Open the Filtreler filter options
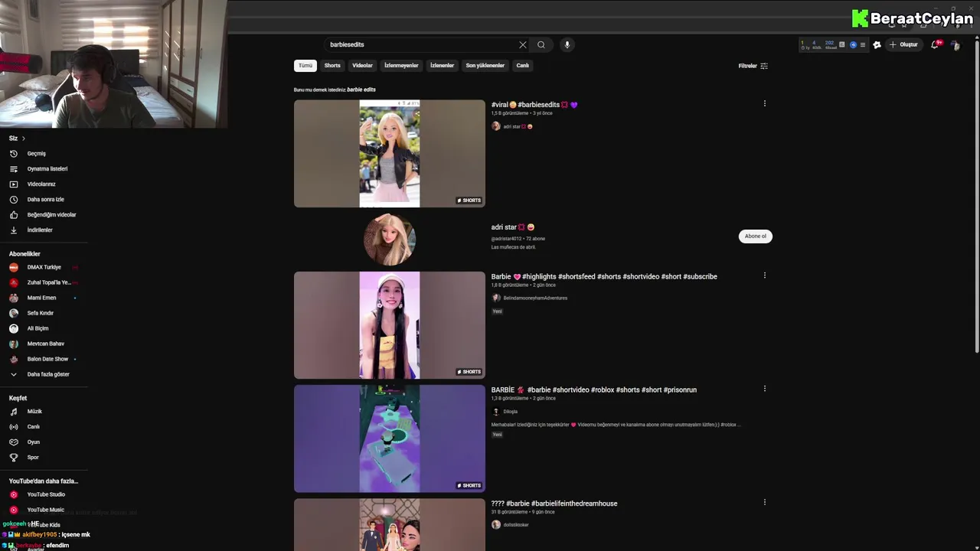Viewport: 980px width, 551px height. pos(753,66)
